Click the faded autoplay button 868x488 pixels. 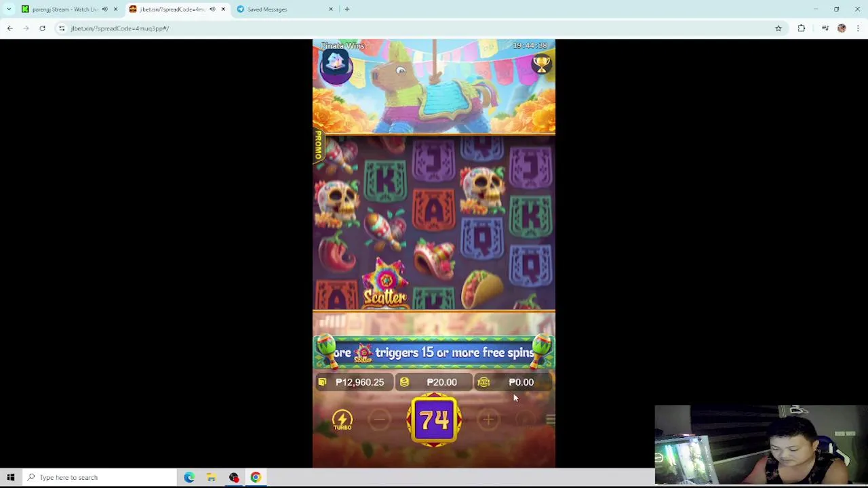(x=525, y=420)
